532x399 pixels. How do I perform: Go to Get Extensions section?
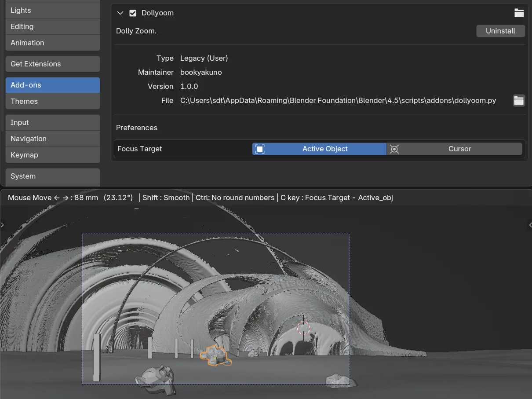52,64
